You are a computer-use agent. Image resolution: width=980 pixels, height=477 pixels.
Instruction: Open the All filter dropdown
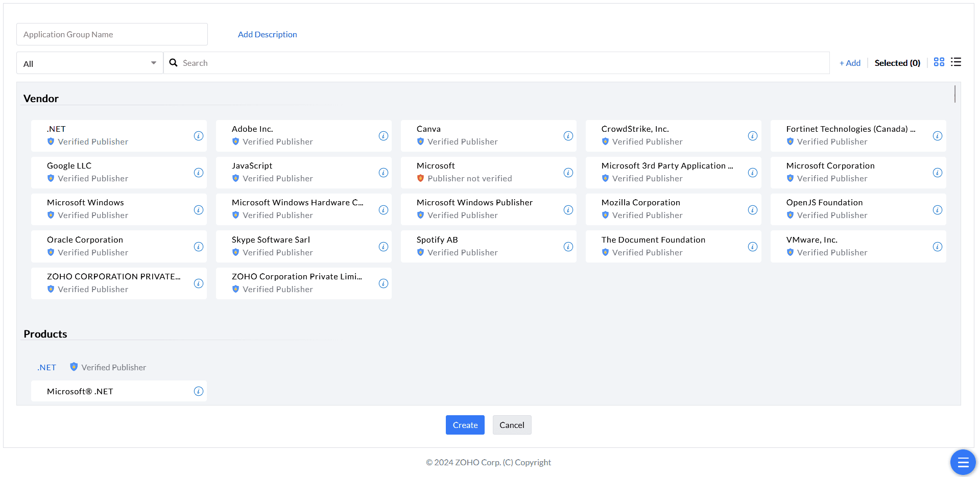(90, 63)
